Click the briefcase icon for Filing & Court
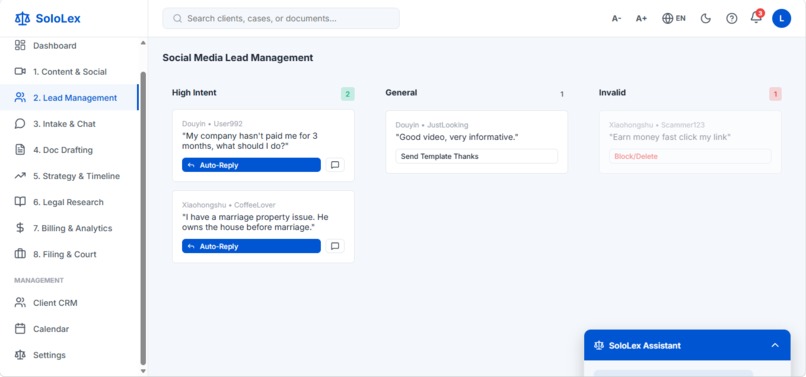The height and width of the screenshot is (377, 806). click(x=20, y=254)
